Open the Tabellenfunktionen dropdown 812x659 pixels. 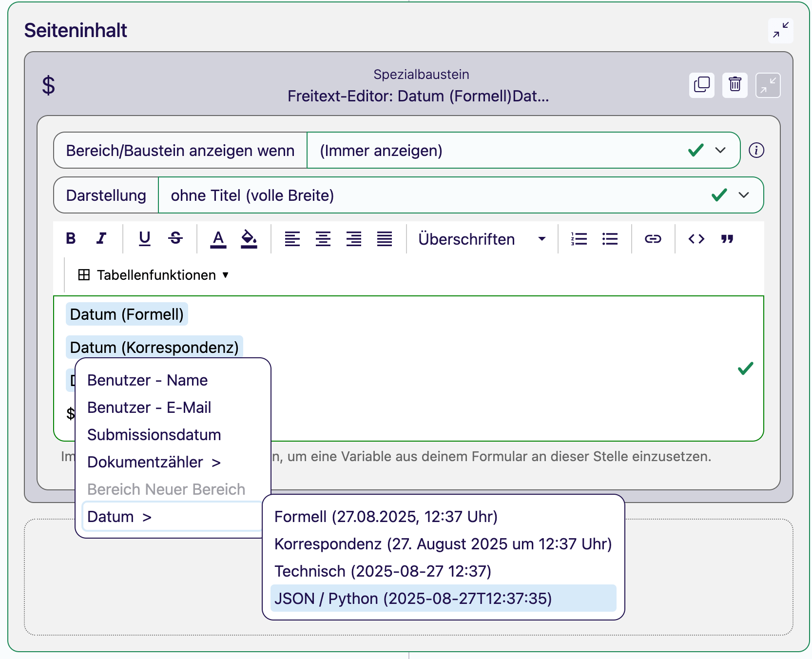coord(154,275)
